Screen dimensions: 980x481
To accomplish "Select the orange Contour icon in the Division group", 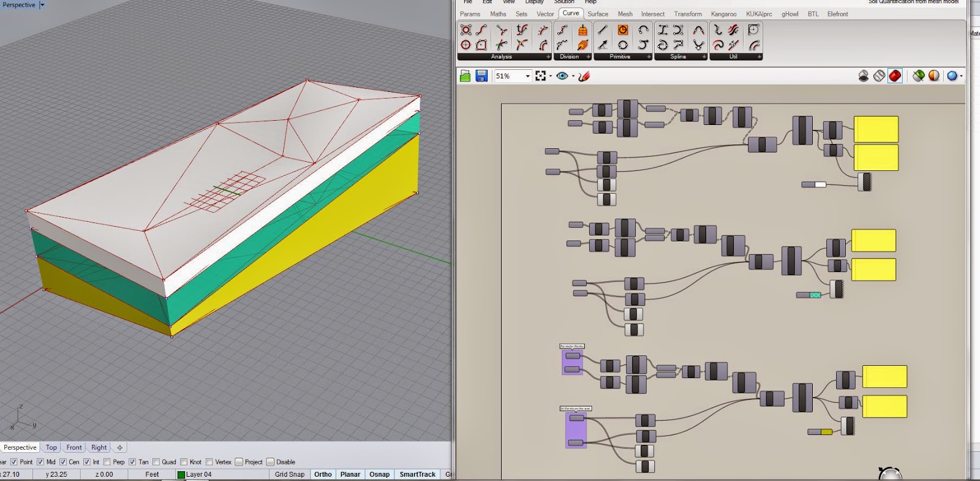I will click(x=582, y=45).
